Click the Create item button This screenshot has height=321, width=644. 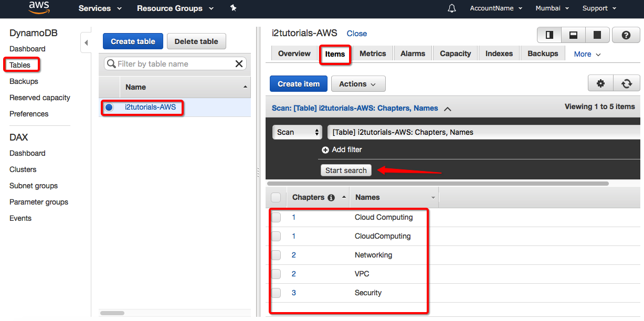pos(298,84)
